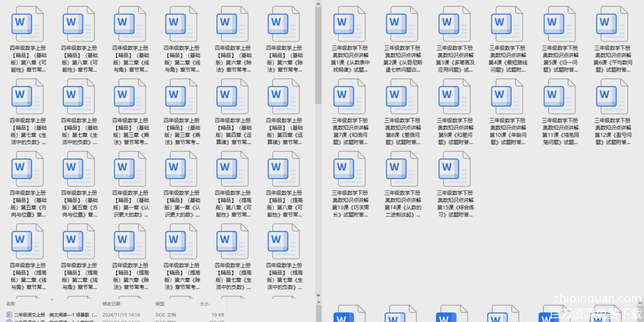Click the 2024/11/19 14:18 date cell
The width and height of the screenshot is (644, 322).
[121, 315]
